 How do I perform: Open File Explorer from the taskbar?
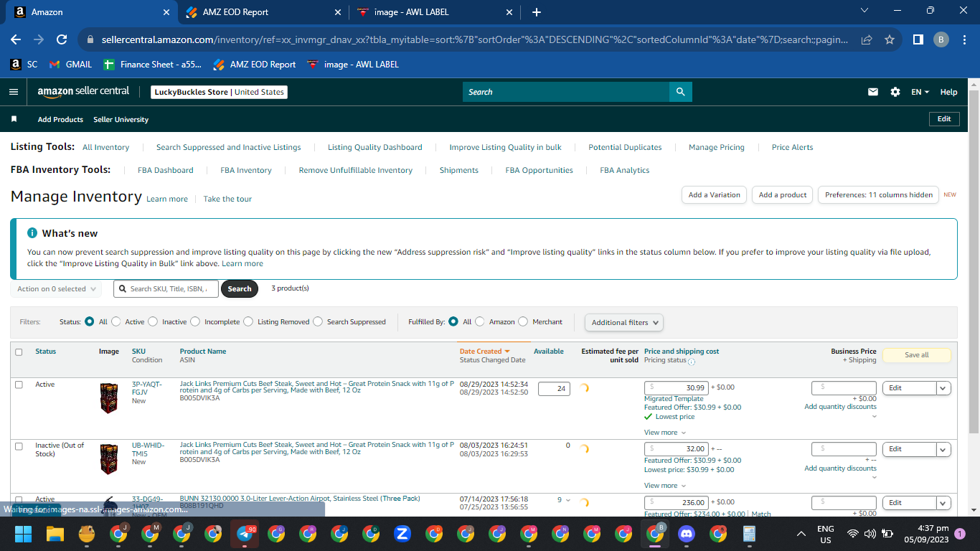55,534
